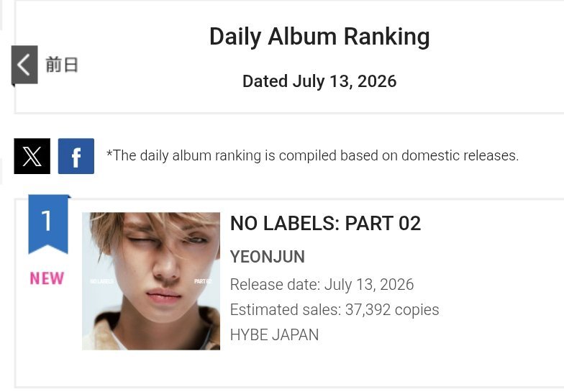
Task: Share the ranking on X
Action: pyautogui.click(x=32, y=156)
